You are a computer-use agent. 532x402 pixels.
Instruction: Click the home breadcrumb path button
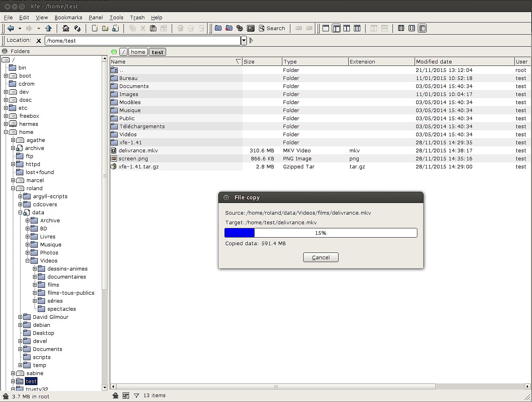pyautogui.click(x=138, y=52)
